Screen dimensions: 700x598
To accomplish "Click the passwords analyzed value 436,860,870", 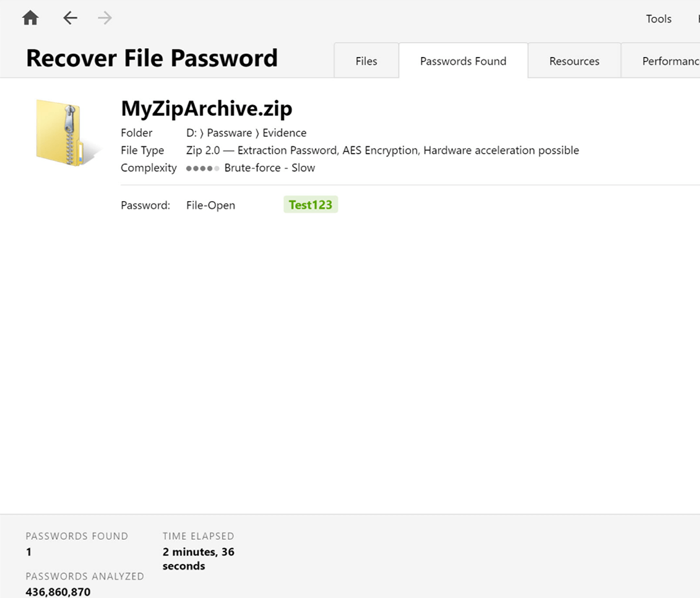I will pyautogui.click(x=58, y=592).
